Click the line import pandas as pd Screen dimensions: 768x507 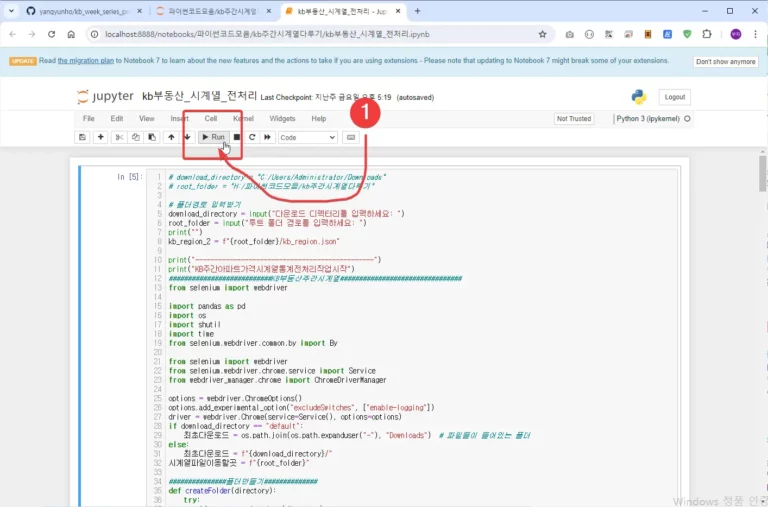click(207, 306)
